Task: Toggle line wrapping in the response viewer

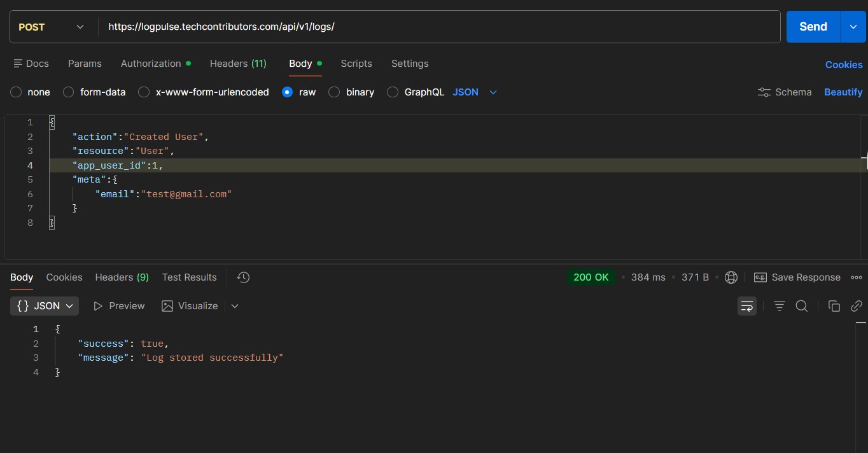Action: point(746,306)
